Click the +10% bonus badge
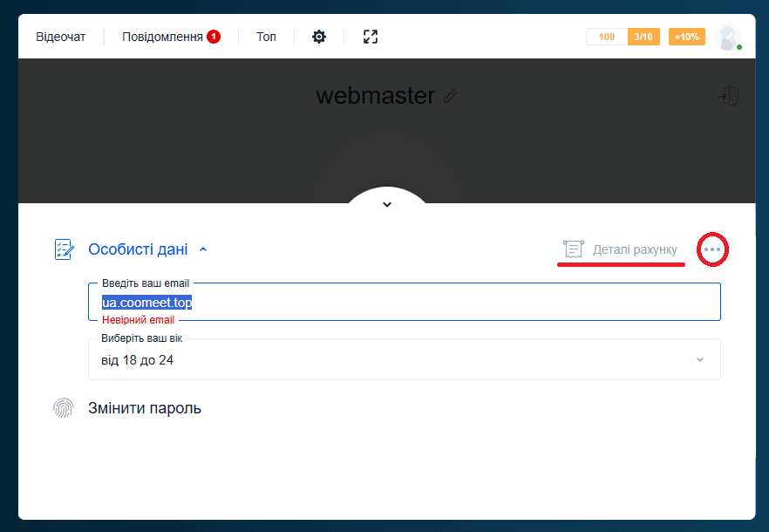Image resolution: width=769 pixels, height=532 pixels. point(687,37)
